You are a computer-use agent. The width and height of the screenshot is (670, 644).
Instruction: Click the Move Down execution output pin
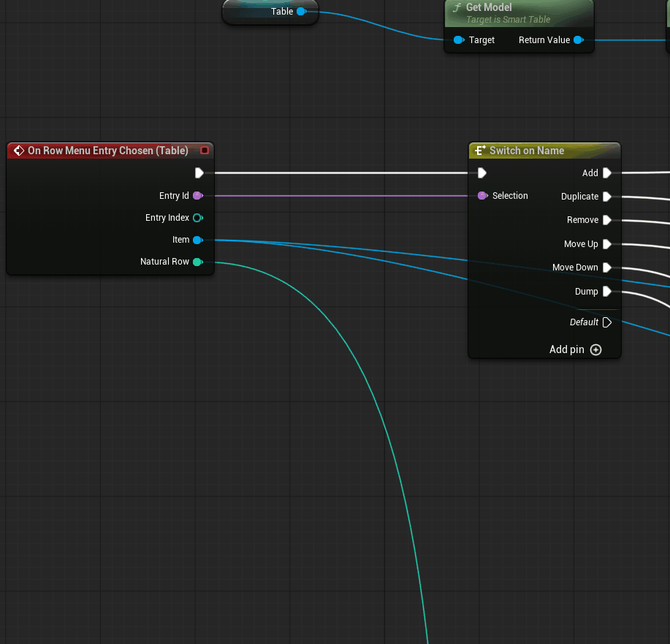pyautogui.click(x=607, y=268)
